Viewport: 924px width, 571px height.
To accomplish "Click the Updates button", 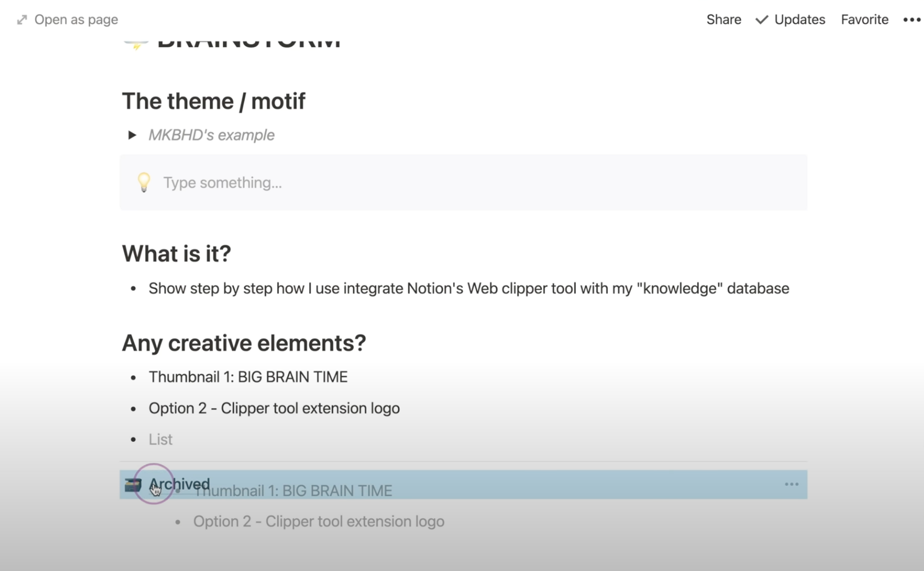I will (x=800, y=19).
